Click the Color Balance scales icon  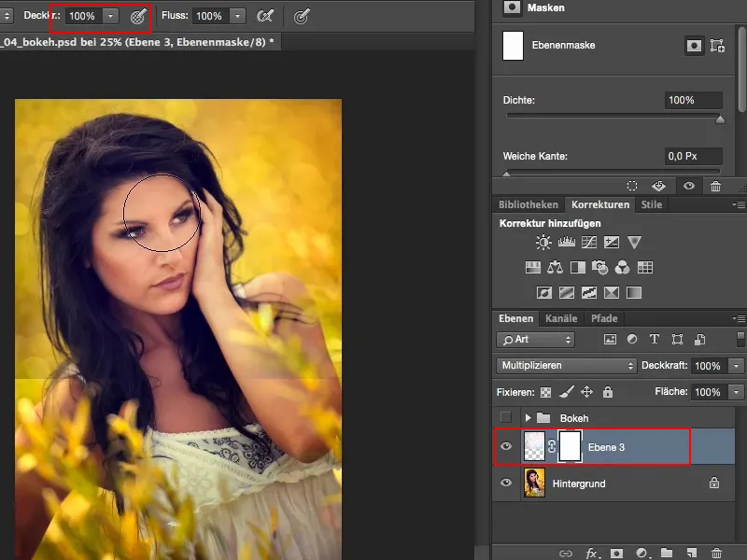(x=556, y=268)
